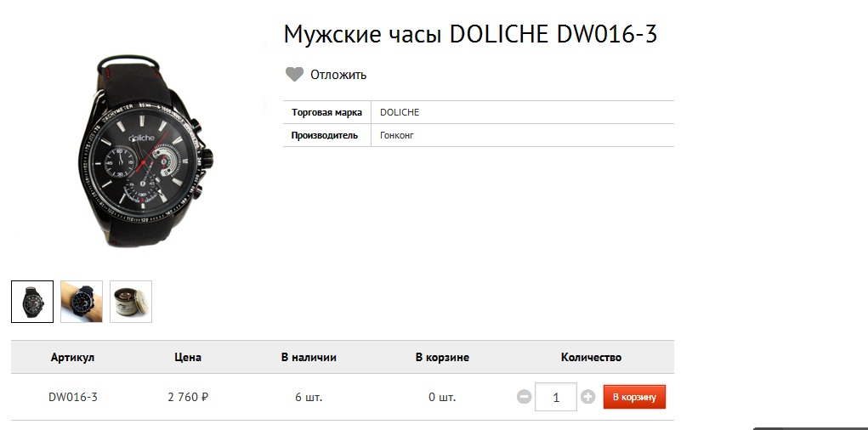
Task: Open the thumbnail of watch box
Action: pyautogui.click(x=131, y=302)
